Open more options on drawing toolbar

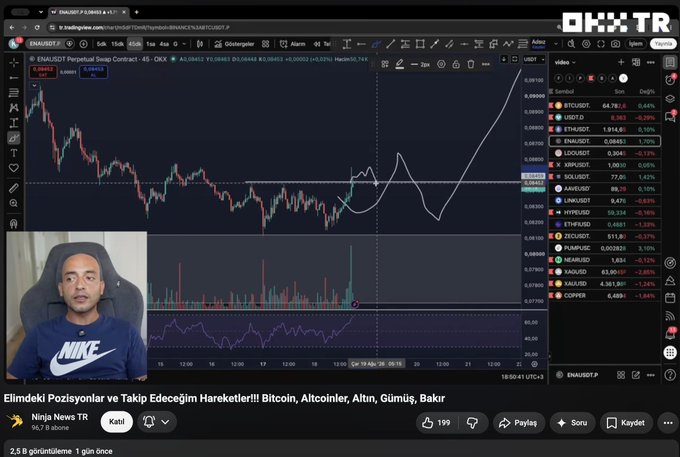[x=486, y=64]
